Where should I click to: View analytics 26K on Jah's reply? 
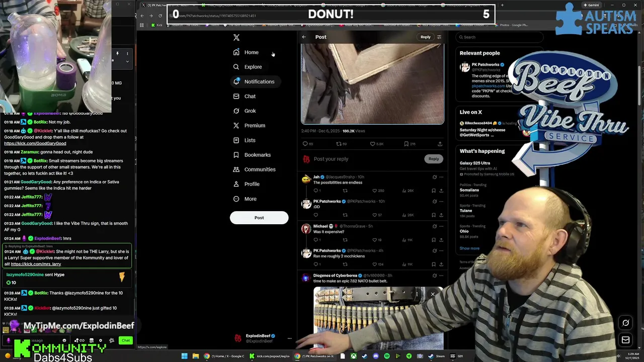[x=409, y=191]
